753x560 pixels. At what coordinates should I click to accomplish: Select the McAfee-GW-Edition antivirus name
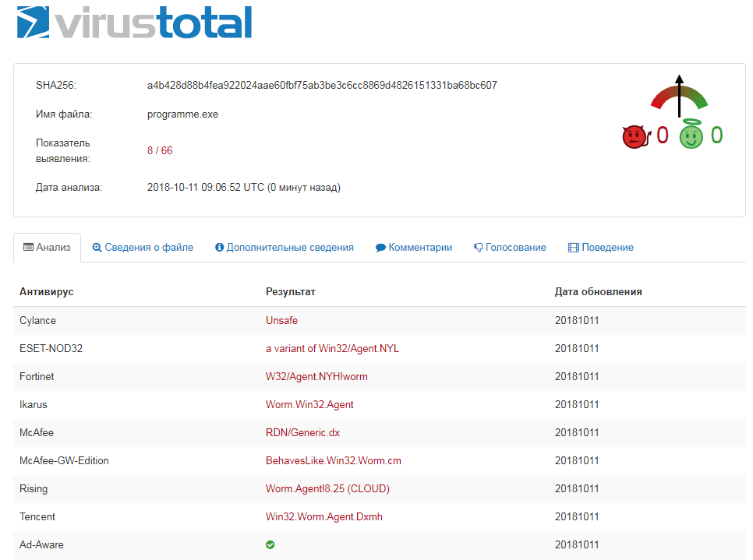point(64,460)
